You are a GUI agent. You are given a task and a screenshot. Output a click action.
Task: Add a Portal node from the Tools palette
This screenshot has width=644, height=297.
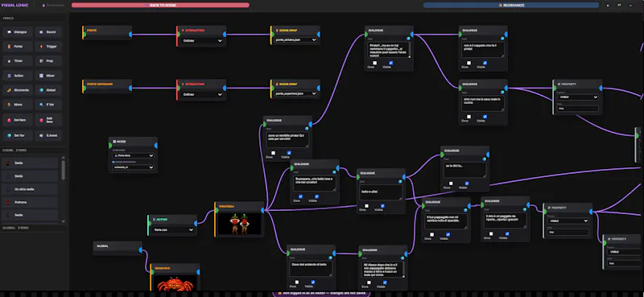(17, 47)
